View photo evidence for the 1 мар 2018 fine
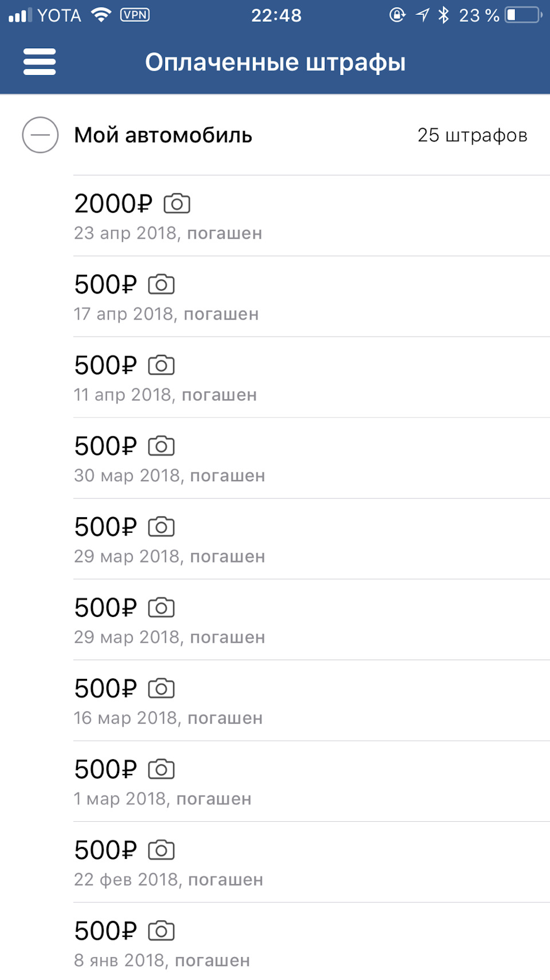The image size is (550, 980). [162, 770]
